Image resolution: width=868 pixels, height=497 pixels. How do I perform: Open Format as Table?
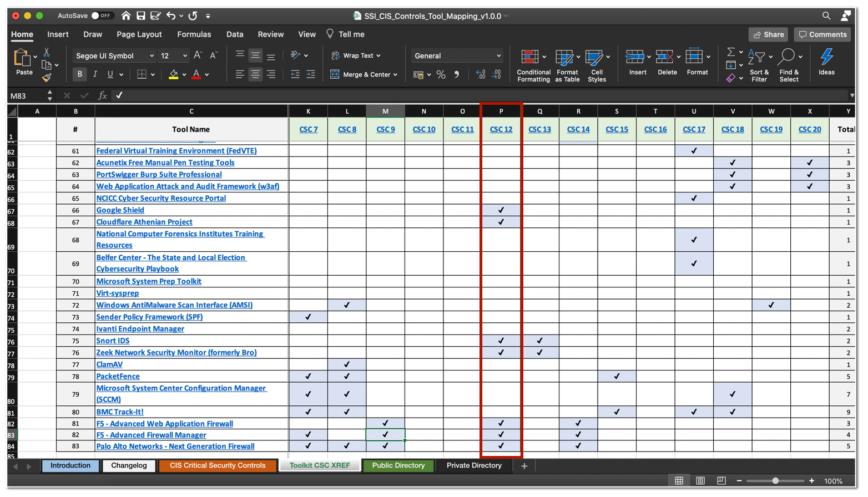tap(567, 65)
